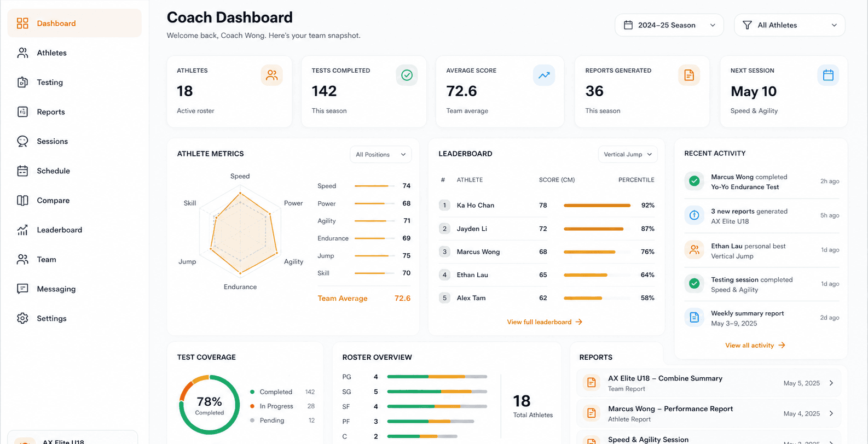The width and height of the screenshot is (868, 444).
Task: Expand the All Positions dropdown
Action: click(381, 155)
